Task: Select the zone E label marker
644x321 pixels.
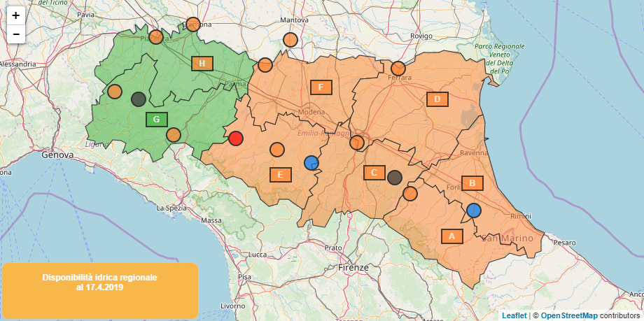Action: tap(281, 174)
